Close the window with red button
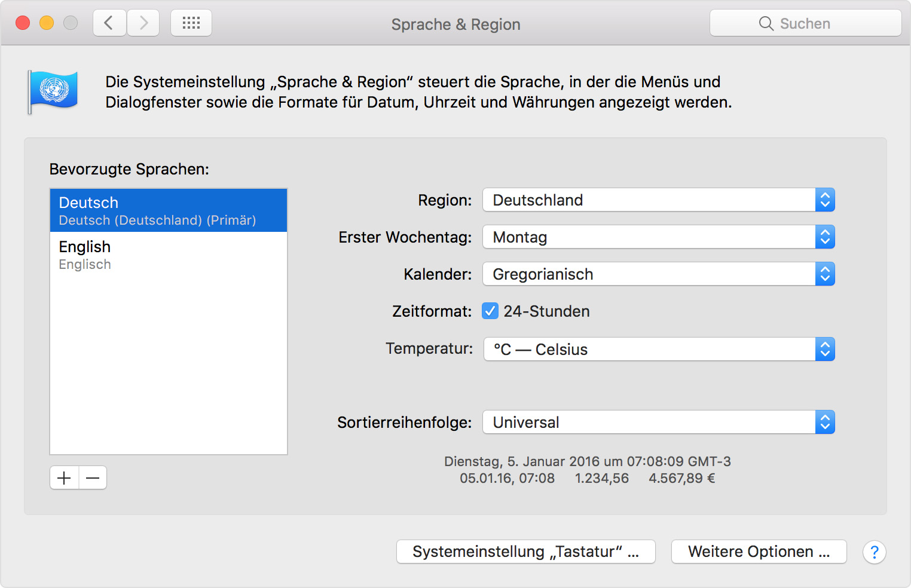The image size is (911, 588). coord(23,23)
